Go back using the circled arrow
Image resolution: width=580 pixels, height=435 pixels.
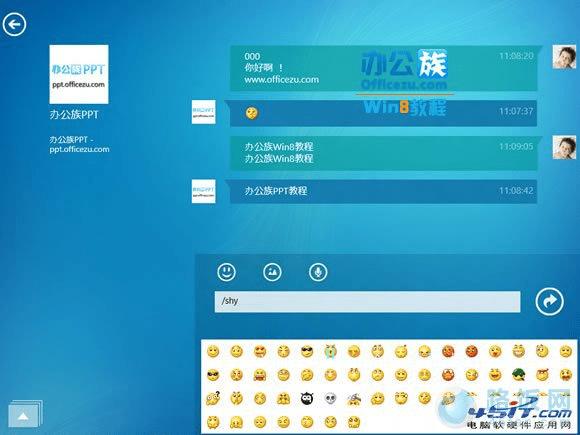click(x=14, y=24)
